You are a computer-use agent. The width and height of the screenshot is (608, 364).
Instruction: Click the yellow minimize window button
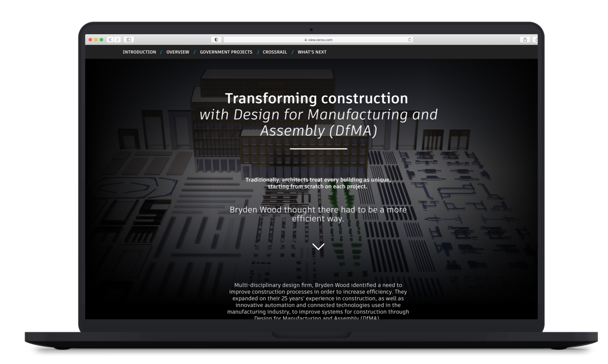pyautogui.click(x=96, y=39)
